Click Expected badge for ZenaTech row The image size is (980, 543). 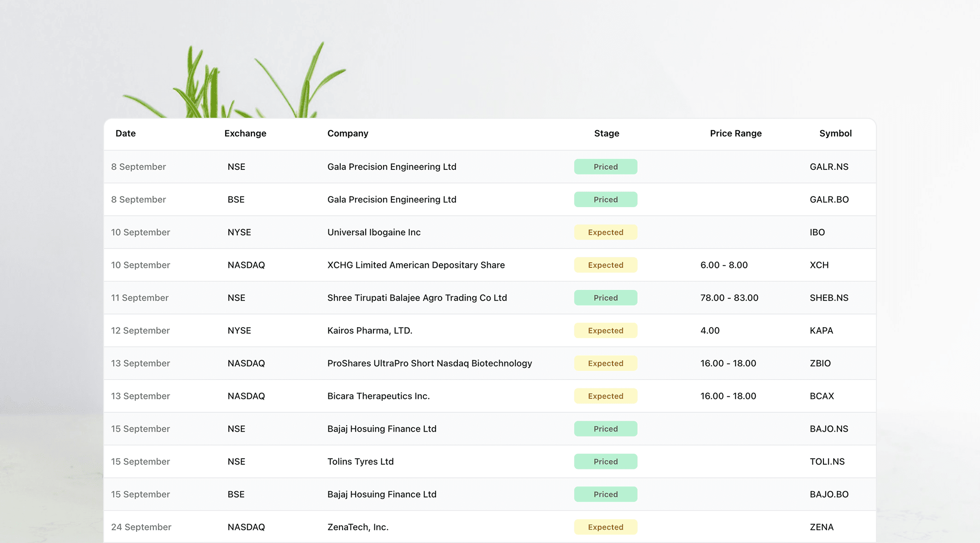point(605,527)
